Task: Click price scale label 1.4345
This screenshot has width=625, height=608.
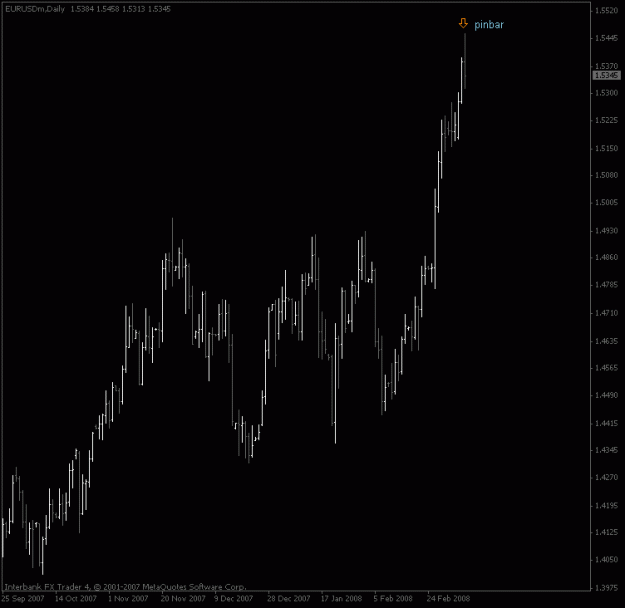Action: click(x=606, y=450)
